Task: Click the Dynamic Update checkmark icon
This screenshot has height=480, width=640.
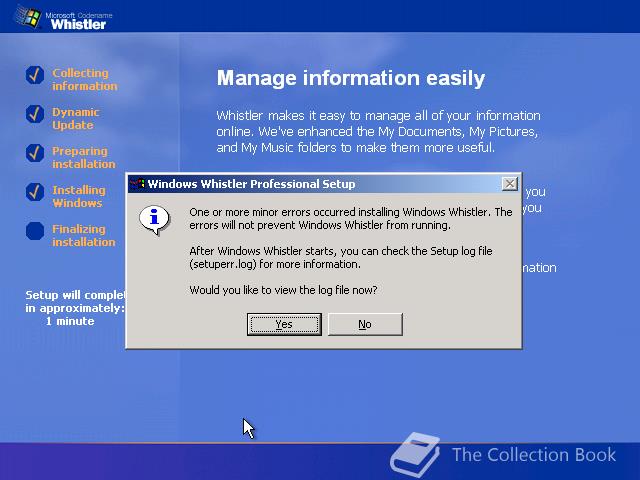Action: [35, 114]
